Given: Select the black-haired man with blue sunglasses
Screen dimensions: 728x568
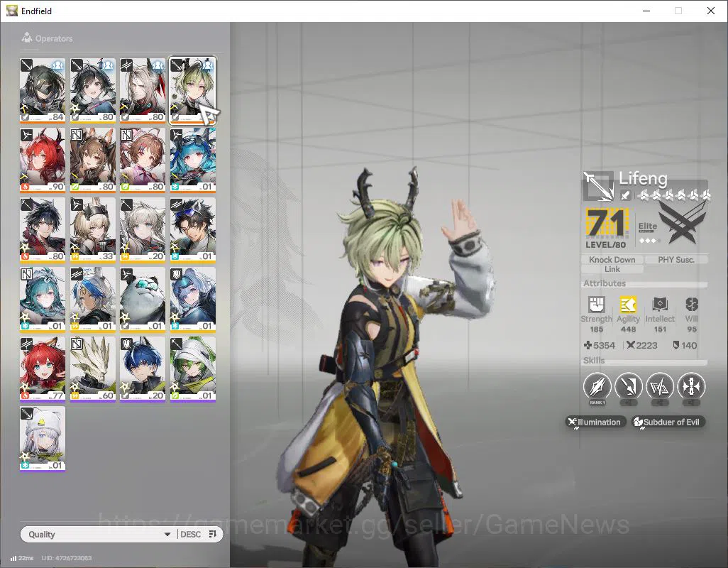Looking at the screenshot, I should point(193,229).
